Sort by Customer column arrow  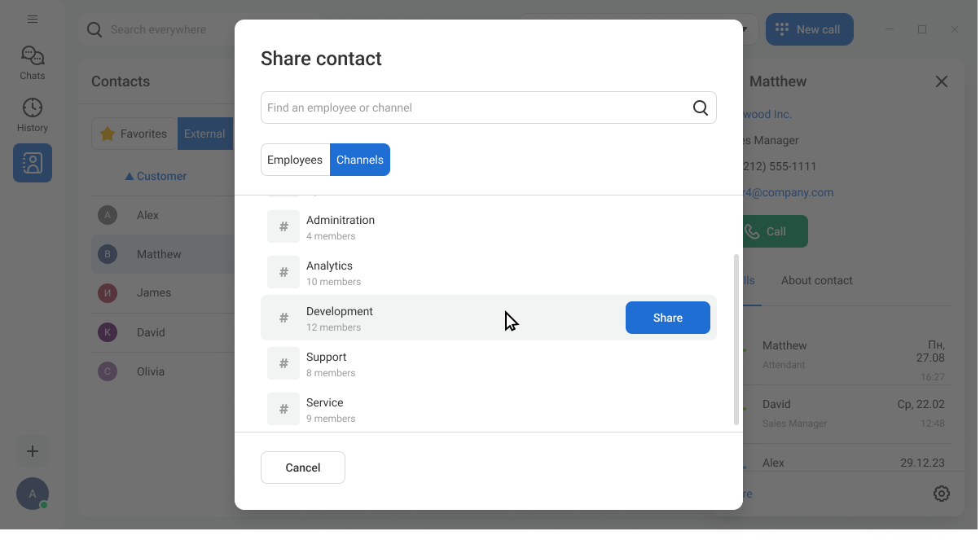(129, 176)
